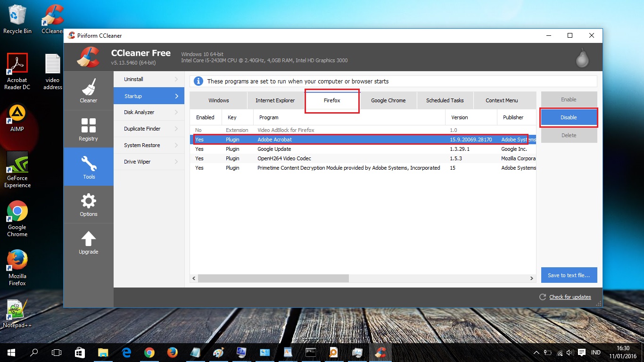Click the Disable button
644x362 pixels.
pos(569,117)
